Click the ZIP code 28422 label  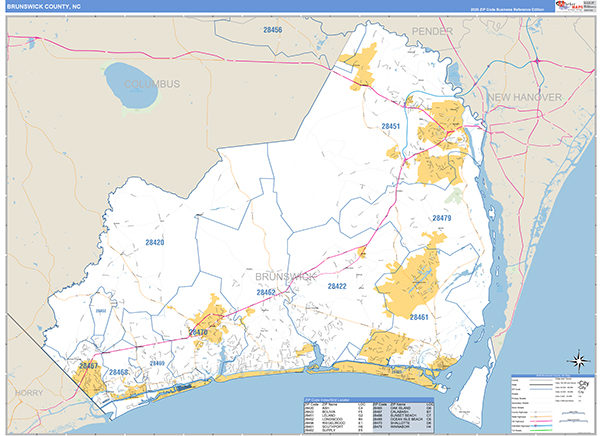(x=336, y=286)
